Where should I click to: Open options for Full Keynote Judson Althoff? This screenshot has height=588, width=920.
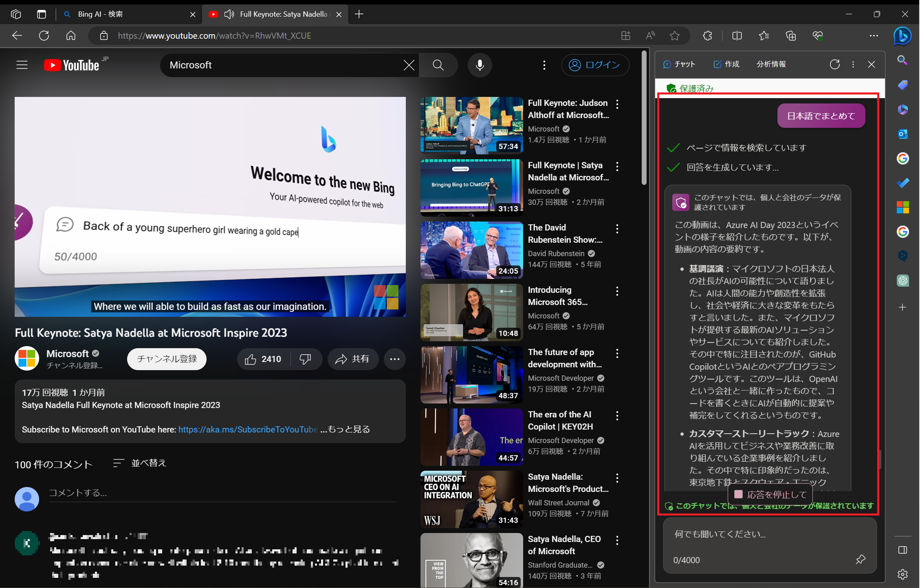click(x=617, y=104)
